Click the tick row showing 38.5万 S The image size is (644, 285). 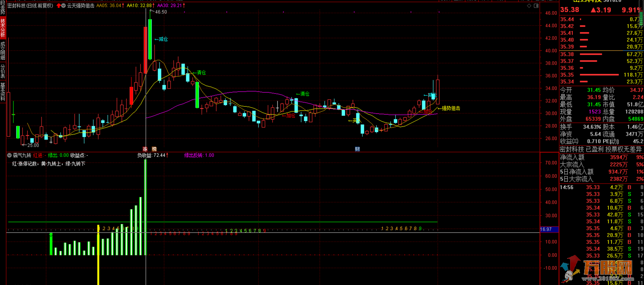coord(601,249)
